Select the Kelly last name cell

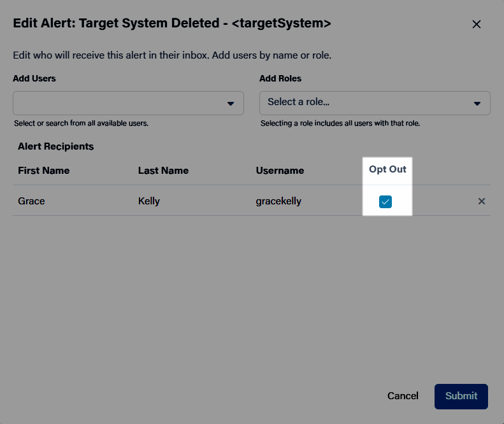click(149, 201)
